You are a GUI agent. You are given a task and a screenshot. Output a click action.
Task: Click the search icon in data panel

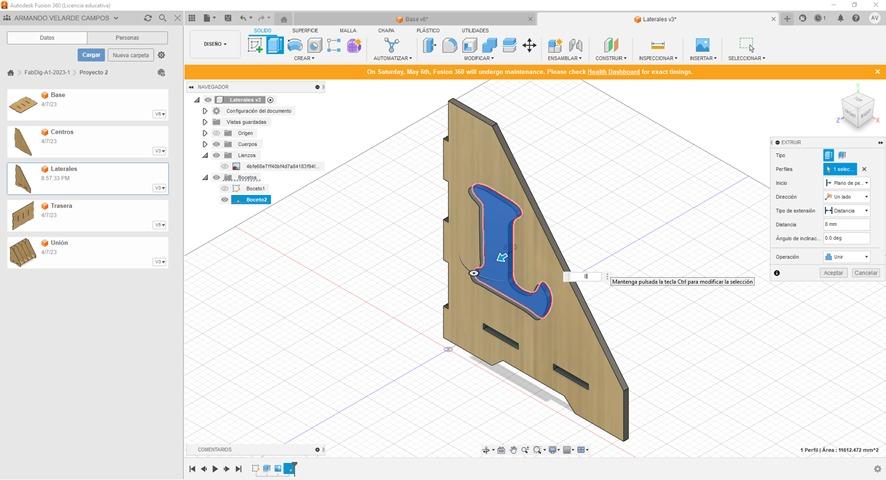pyautogui.click(x=163, y=18)
